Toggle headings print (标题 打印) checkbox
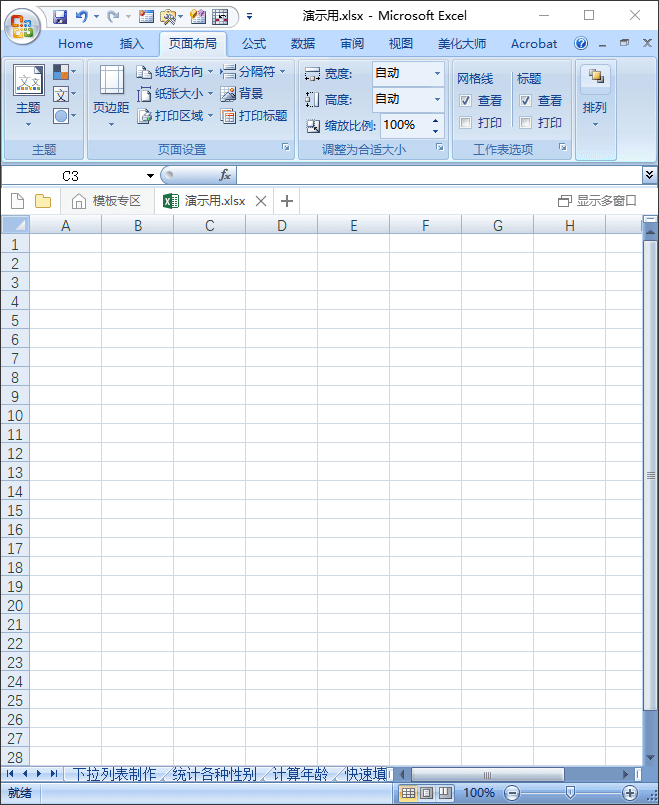This screenshot has height=805, width=659. (x=525, y=123)
